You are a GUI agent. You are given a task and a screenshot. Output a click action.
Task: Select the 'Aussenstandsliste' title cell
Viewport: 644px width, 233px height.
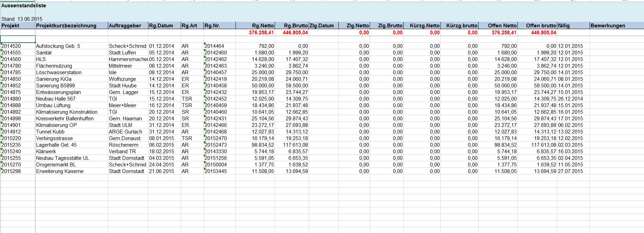coord(24,6)
